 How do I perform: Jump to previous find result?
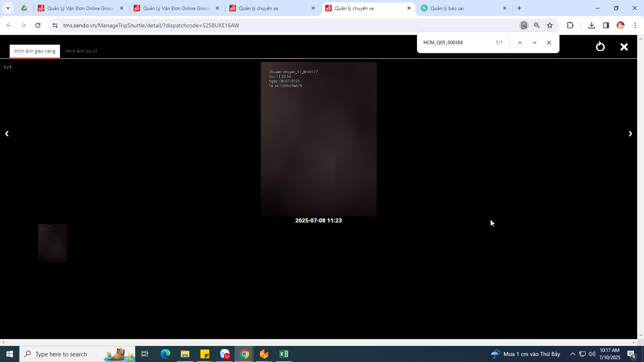tap(520, 43)
